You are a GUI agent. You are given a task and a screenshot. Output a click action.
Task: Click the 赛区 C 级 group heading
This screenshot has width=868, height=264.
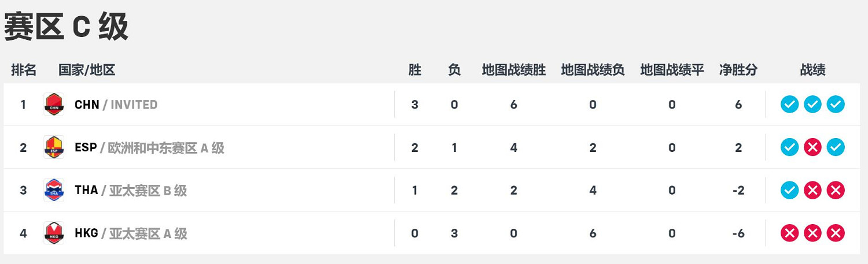point(66,27)
